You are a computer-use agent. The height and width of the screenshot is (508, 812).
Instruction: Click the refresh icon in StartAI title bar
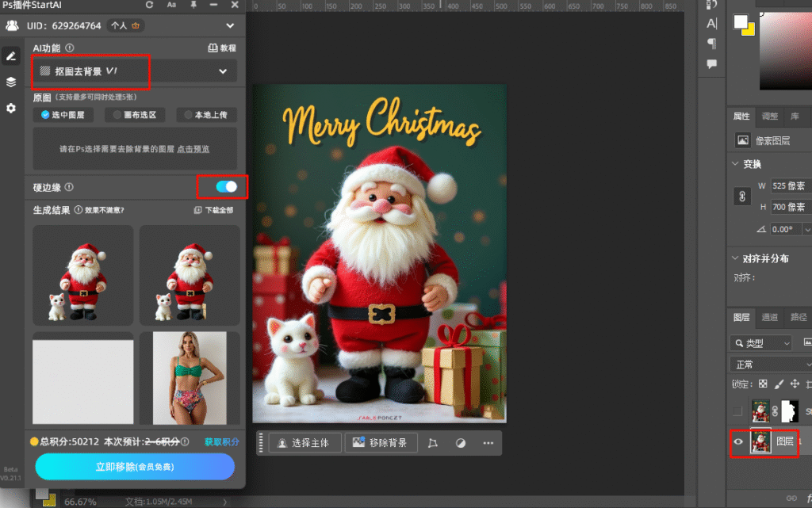150,5
